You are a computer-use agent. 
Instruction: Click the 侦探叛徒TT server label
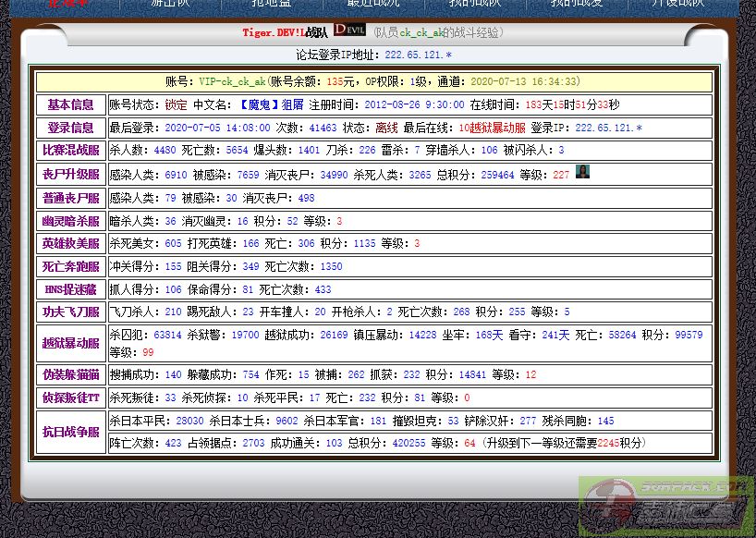pyautogui.click(x=70, y=397)
